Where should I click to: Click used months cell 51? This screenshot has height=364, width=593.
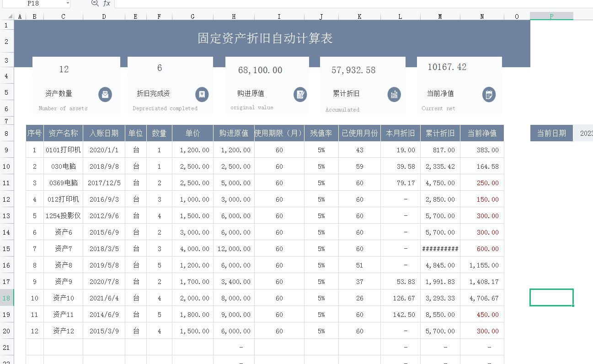tap(359, 265)
